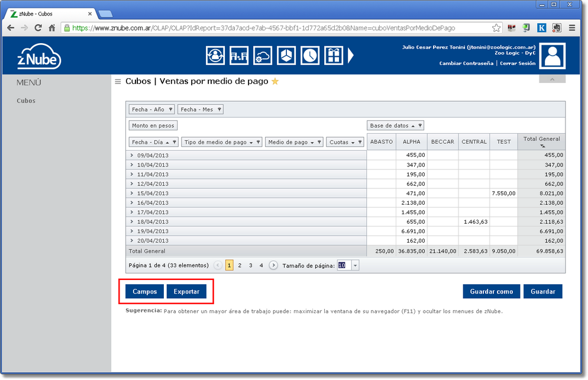Click the browser address bar URL
Image resolution: width=588 pixels, height=380 pixels.
pos(266,28)
